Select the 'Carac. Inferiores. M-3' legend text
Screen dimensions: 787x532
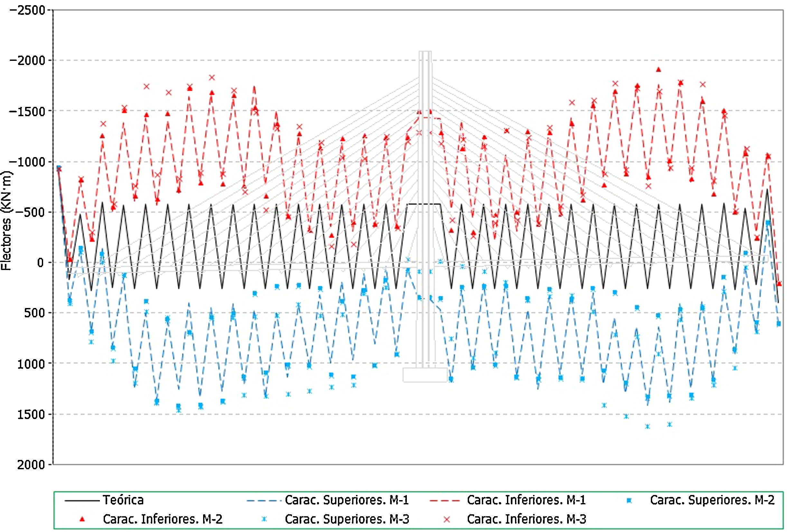526,519
